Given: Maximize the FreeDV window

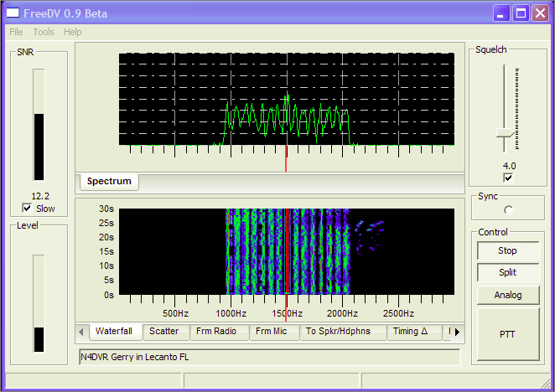Looking at the screenshot, I should [x=521, y=13].
